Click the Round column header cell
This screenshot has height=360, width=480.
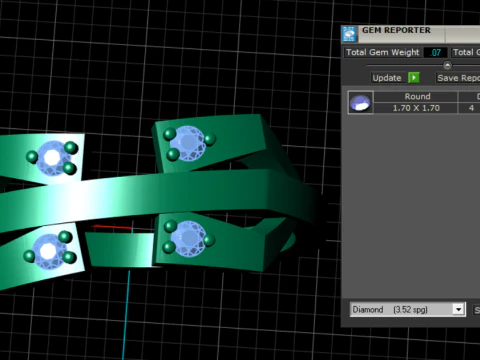pos(416,96)
